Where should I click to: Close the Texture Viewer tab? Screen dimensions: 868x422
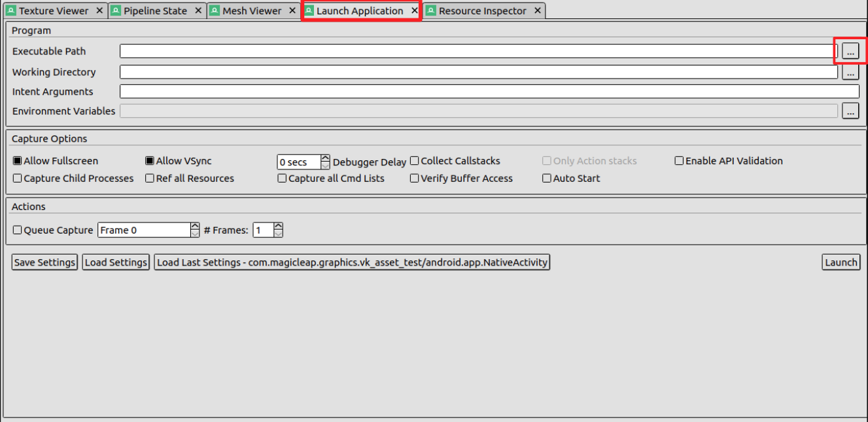click(99, 10)
